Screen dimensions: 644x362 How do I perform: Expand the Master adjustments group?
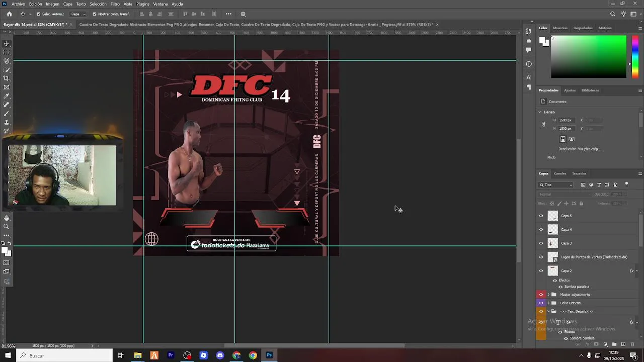548,295
